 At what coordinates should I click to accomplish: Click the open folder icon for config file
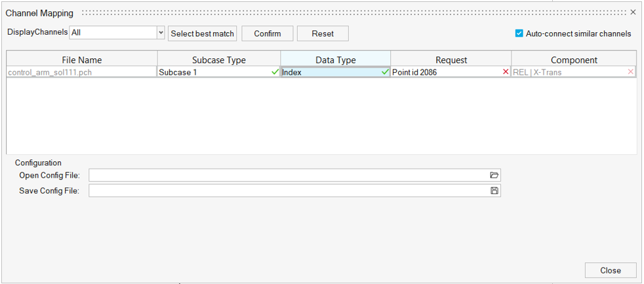click(x=494, y=175)
